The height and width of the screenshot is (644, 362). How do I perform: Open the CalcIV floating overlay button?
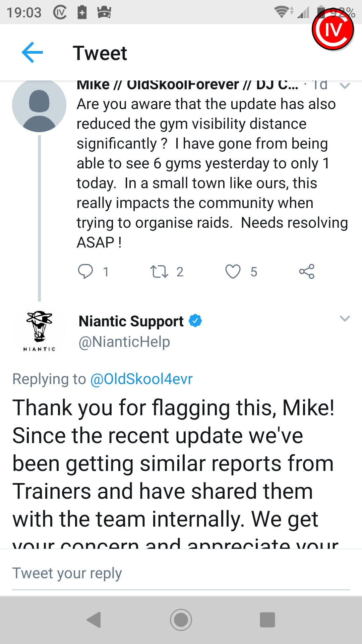click(333, 30)
